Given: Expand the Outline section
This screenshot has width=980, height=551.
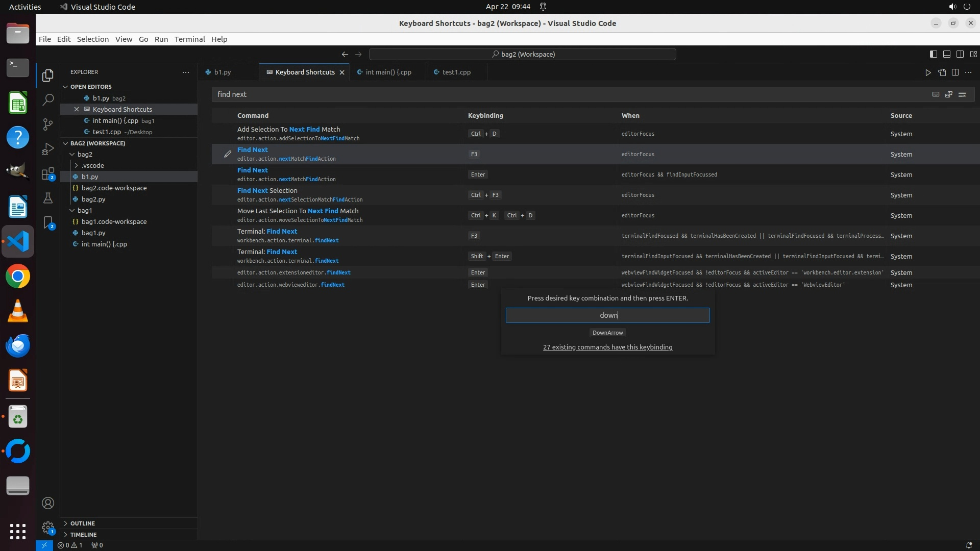Looking at the screenshot, I should (82, 523).
